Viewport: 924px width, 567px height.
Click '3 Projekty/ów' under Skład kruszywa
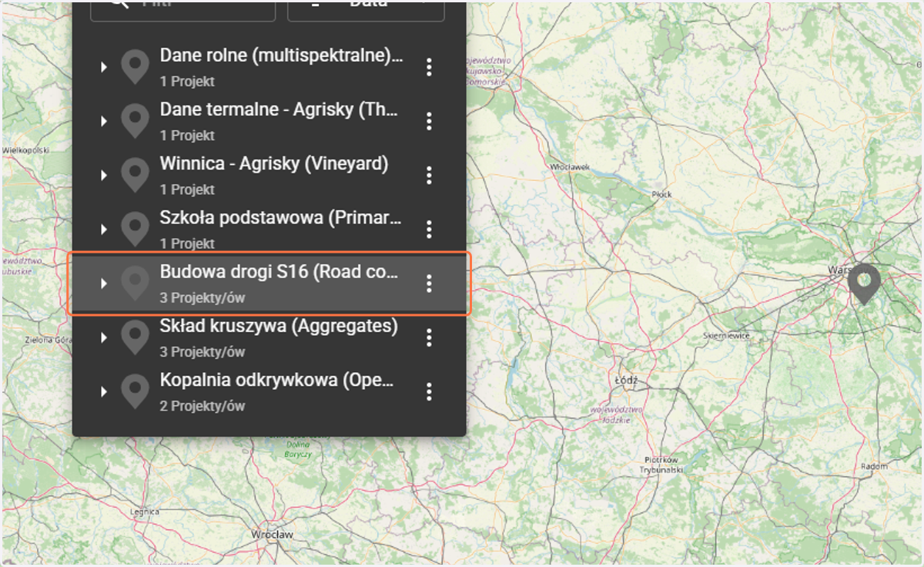click(203, 351)
